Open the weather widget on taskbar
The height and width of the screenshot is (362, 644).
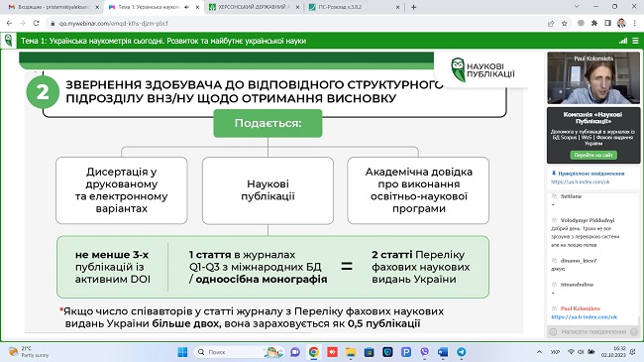coord(29,352)
